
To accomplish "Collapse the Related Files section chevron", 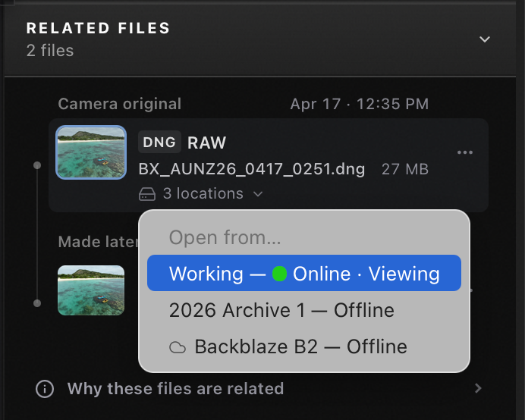I will click(x=485, y=39).
